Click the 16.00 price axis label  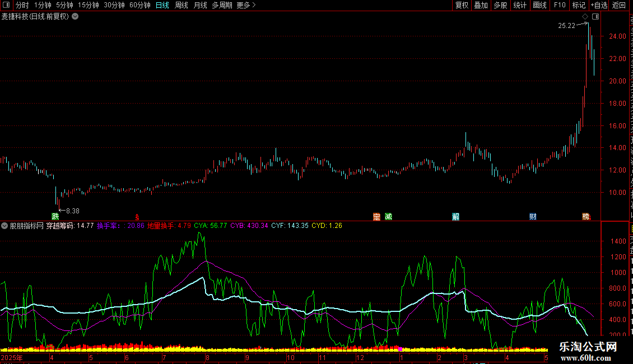point(618,126)
